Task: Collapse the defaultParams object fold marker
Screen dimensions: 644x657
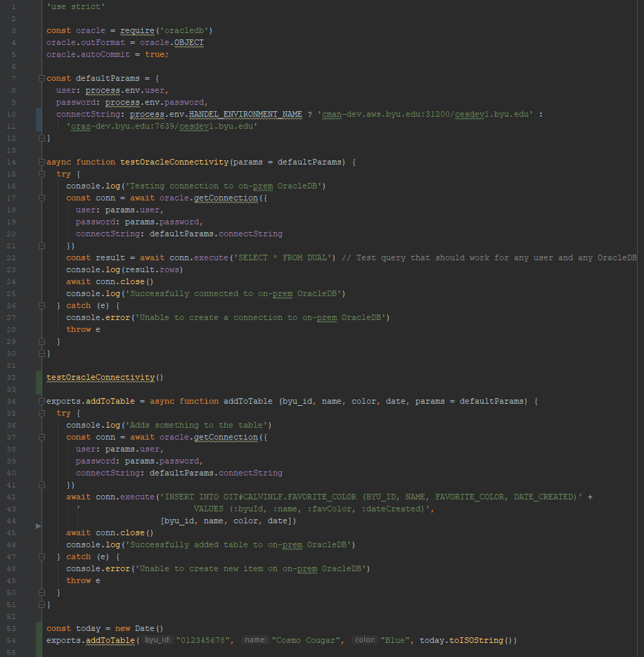Action: click(41, 78)
